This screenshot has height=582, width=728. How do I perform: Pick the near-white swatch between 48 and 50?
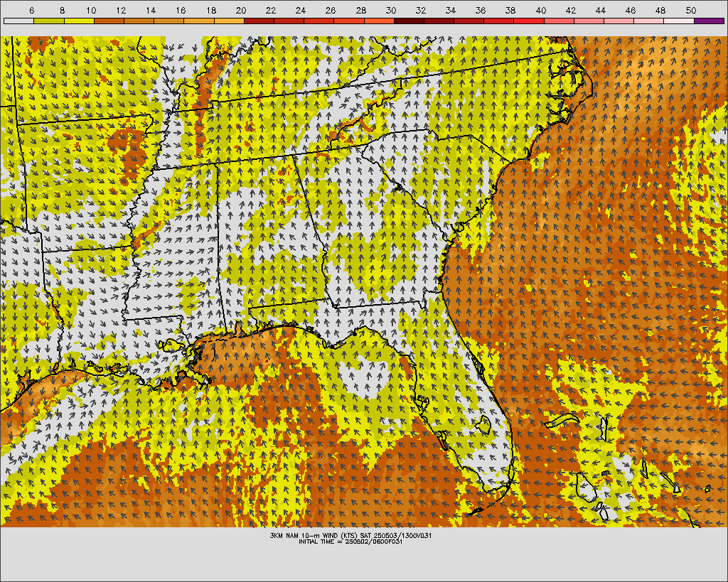coord(679,21)
